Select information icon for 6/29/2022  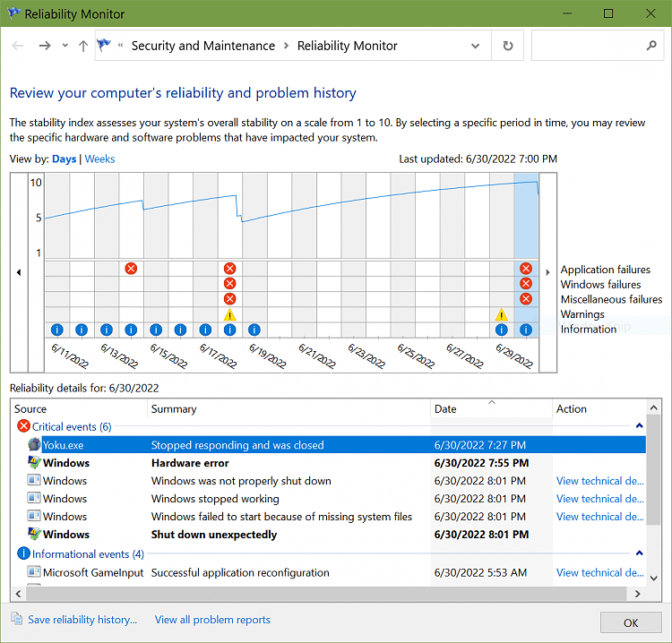coord(502,330)
